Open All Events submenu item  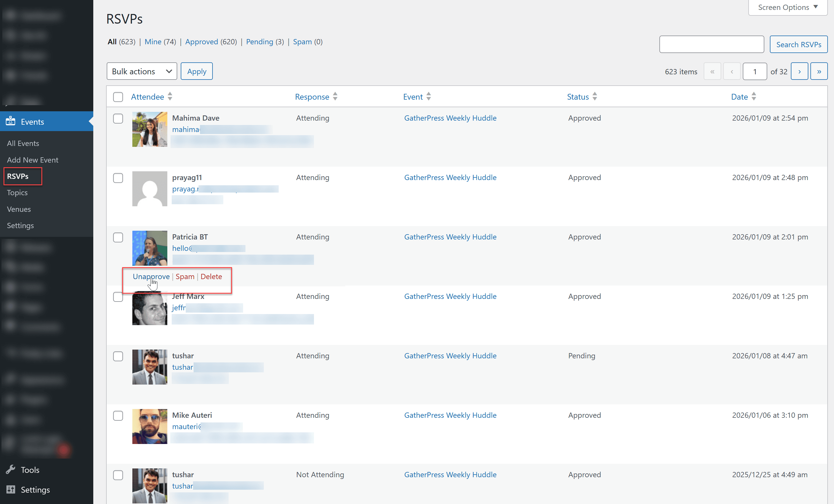(23, 143)
